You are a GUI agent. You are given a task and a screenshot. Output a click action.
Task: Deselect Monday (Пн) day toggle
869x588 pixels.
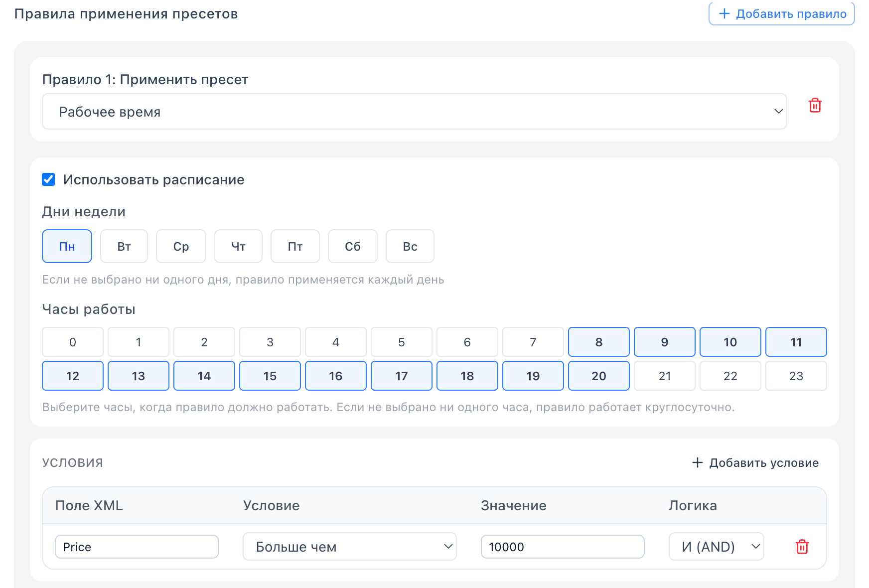point(67,246)
